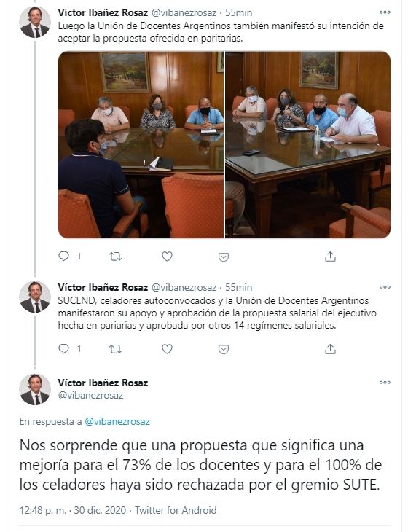Open left meeting photo
This screenshot has height=532, width=408.
[141, 145]
